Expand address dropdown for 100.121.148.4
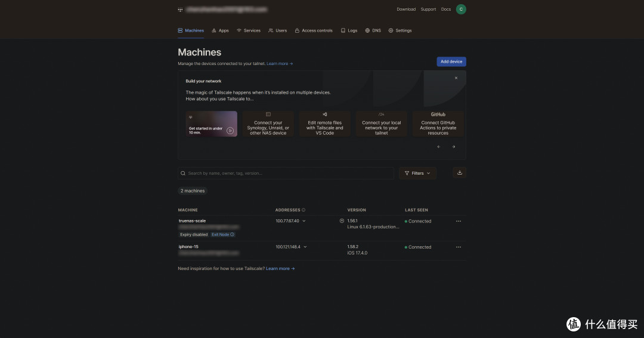This screenshot has width=644, height=338. tap(305, 247)
